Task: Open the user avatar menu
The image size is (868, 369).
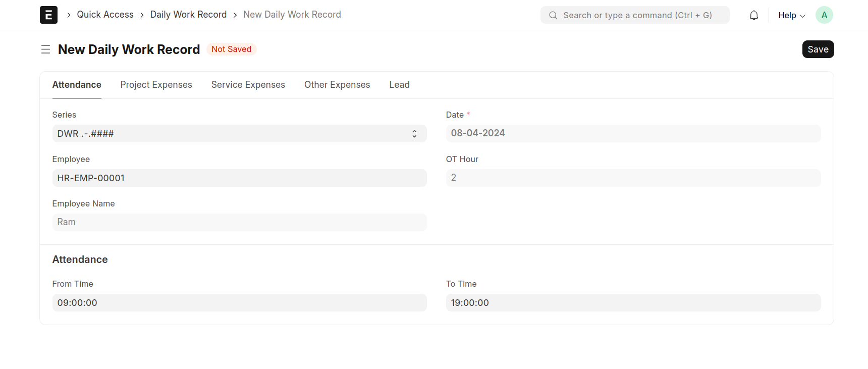Action: (x=824, y=15)
